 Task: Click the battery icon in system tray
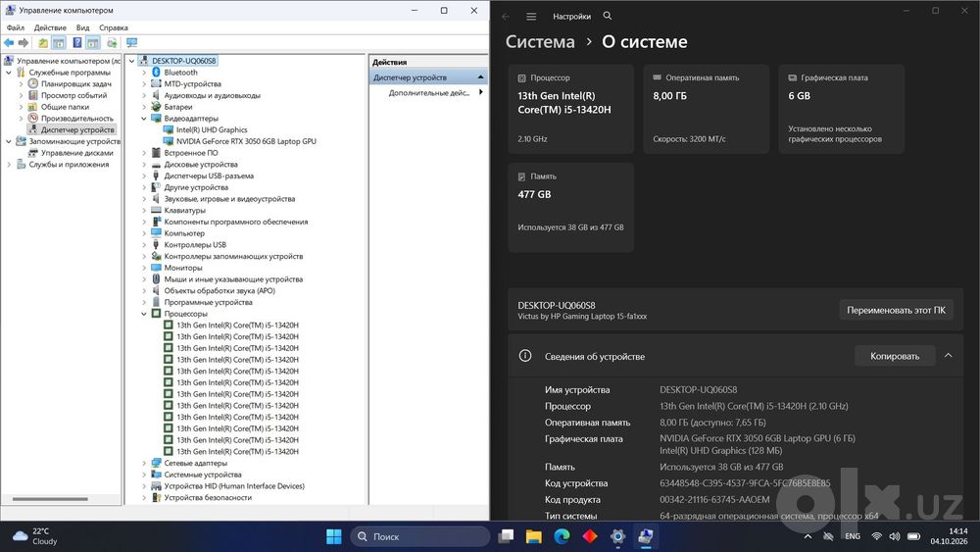tap(913, 536)
